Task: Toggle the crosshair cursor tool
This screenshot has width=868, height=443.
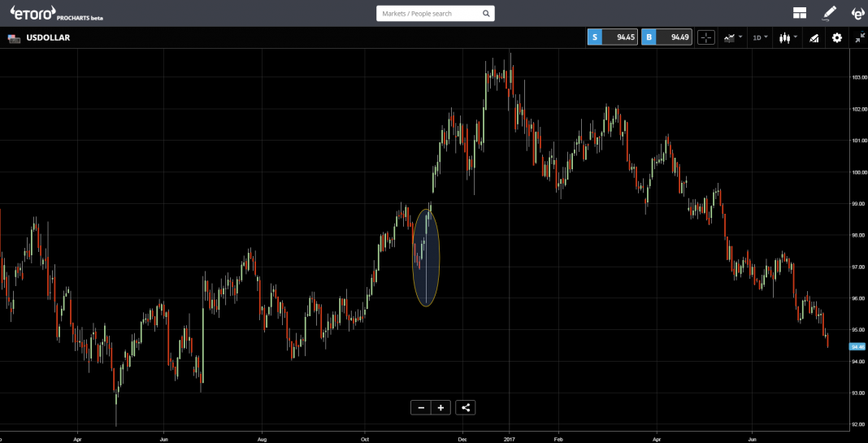Action: point(705,37)
